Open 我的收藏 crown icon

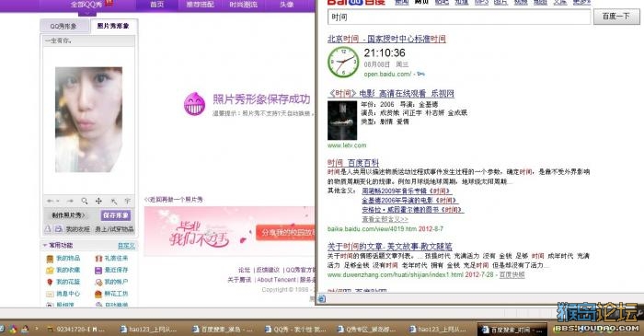[x=50, y=271]
